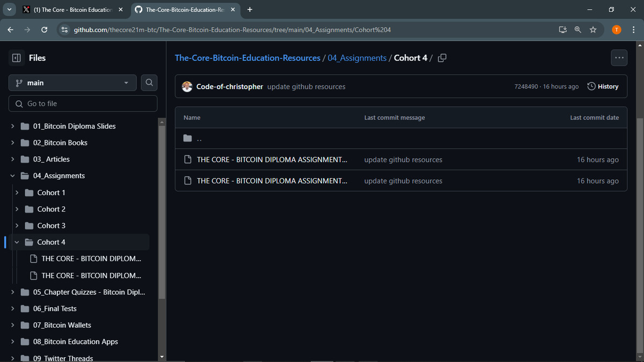Open first ASSIGNMENT file in main list
This screenshot has height=362, width=644.
click(x=272, y=159)
